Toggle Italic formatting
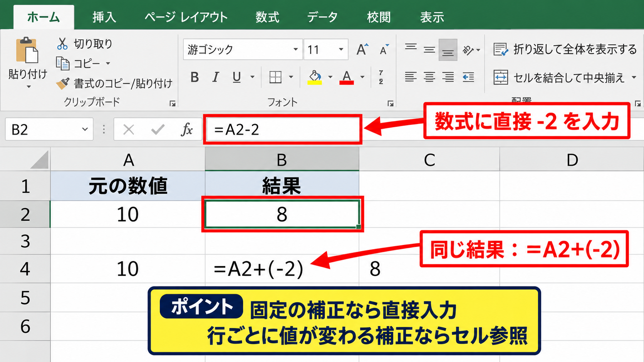644x362 pixels. (x=216, y=77)
